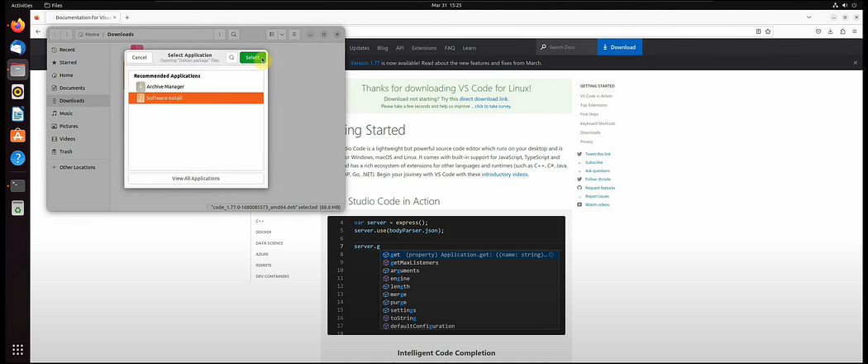Open Extensions on VS Code site navigation

424,48
